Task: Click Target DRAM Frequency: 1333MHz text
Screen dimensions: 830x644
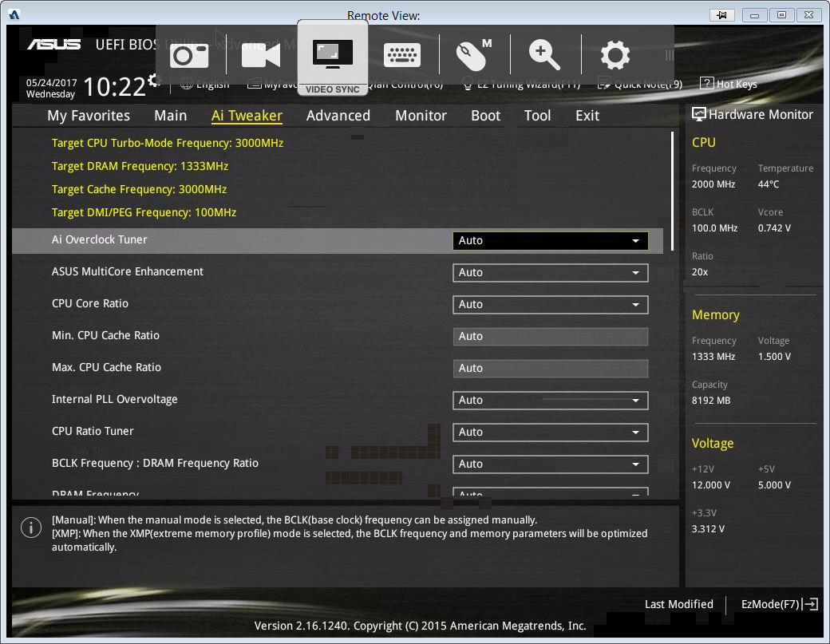Action: tap(140, 166)
